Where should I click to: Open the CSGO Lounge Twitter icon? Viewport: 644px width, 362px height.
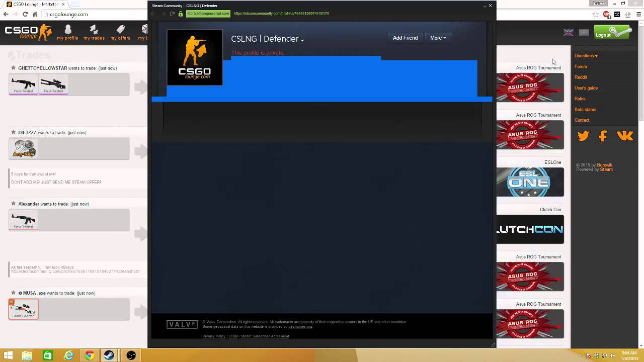tap(583, 136)
